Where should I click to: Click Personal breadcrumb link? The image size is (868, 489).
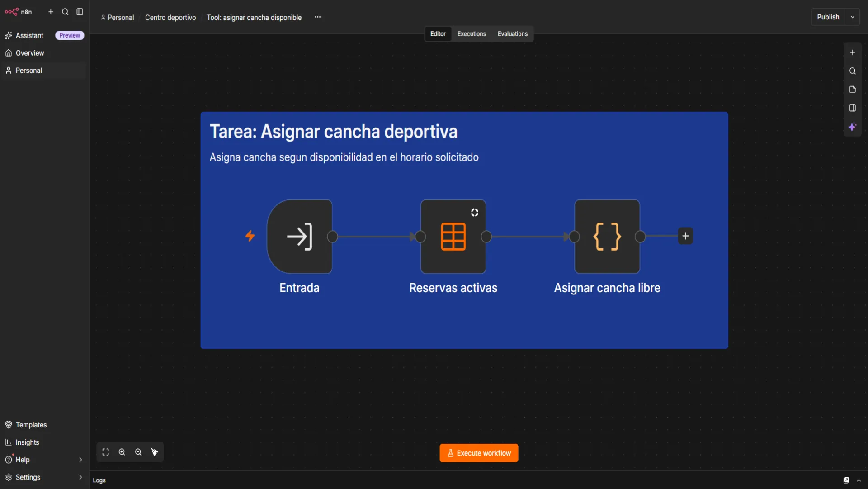click(118, 17)
